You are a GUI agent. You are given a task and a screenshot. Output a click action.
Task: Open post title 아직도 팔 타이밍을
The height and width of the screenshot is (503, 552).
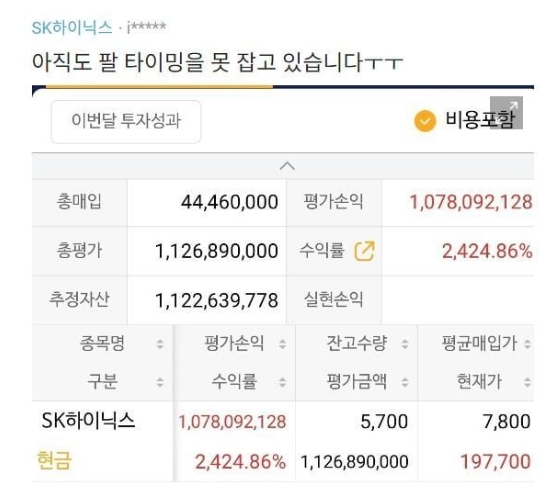(217, 62)
